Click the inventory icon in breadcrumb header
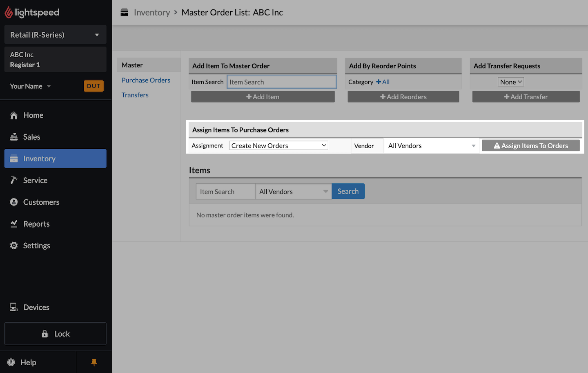 (125, 13)
